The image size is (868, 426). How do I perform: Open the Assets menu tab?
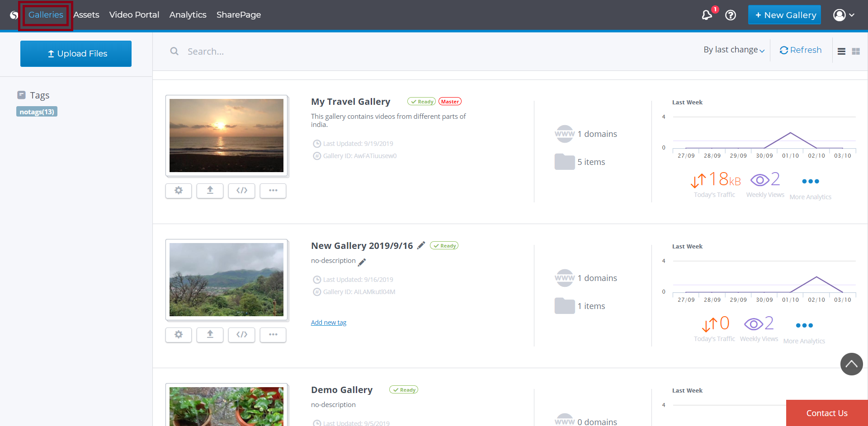pyautogui.click(x=86, y=15)
